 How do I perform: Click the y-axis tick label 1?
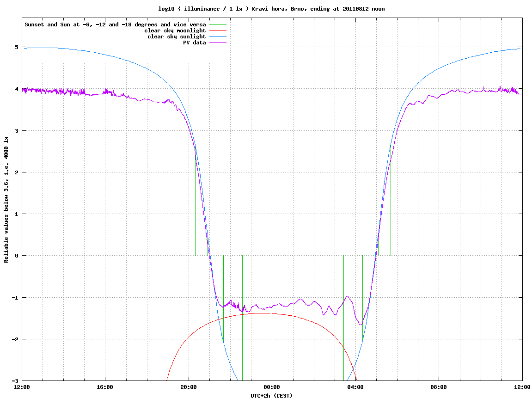click(16, 214)
